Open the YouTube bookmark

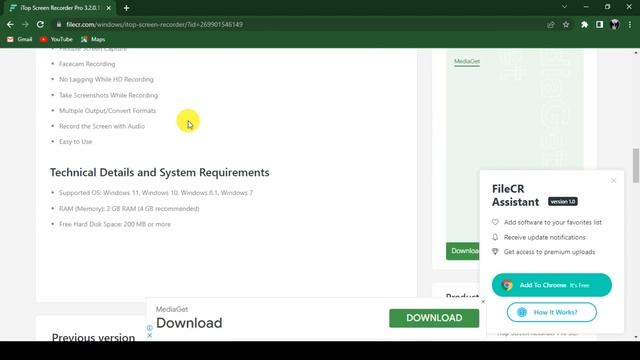click(56, 39)
